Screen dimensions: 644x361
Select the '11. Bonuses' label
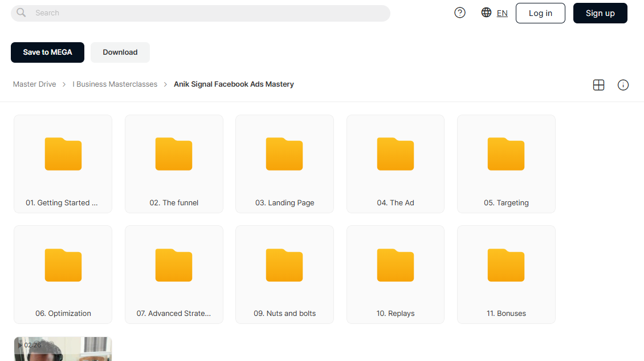tap(506, 313)
